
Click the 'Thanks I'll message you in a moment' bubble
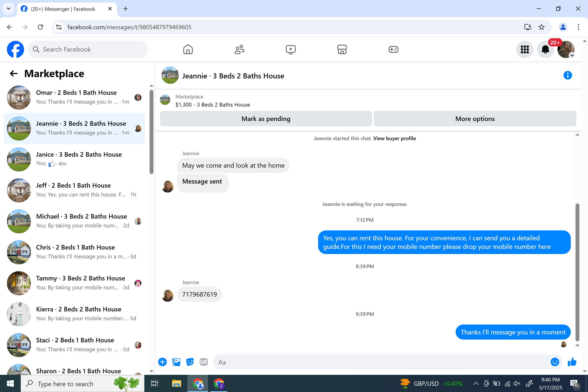tap(513, 332)
